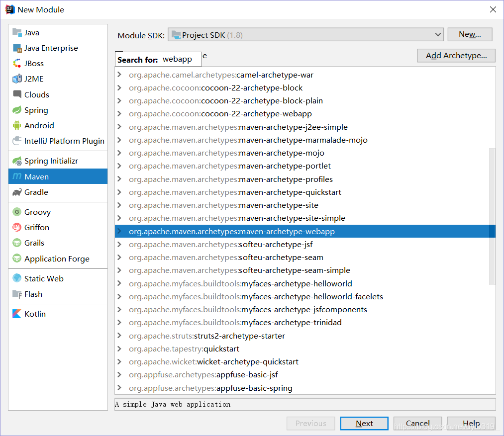Expand appfuse-basic-spring node

tap(119, 388)
